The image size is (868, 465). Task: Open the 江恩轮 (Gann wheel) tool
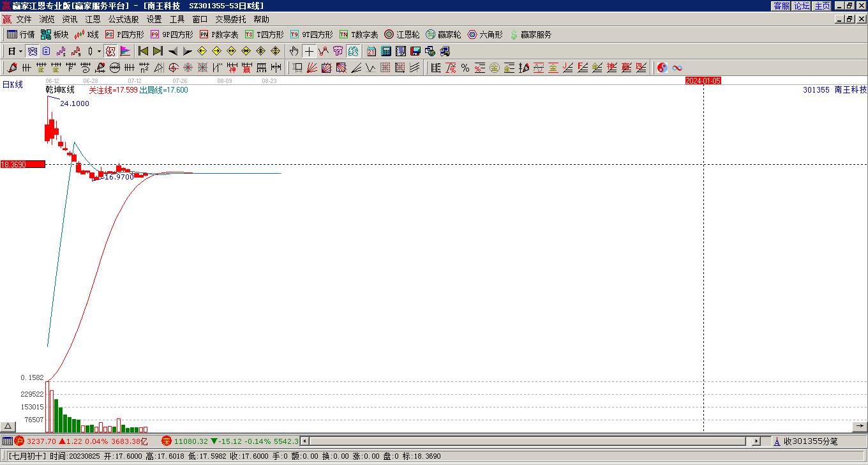[x=401, y=34]
